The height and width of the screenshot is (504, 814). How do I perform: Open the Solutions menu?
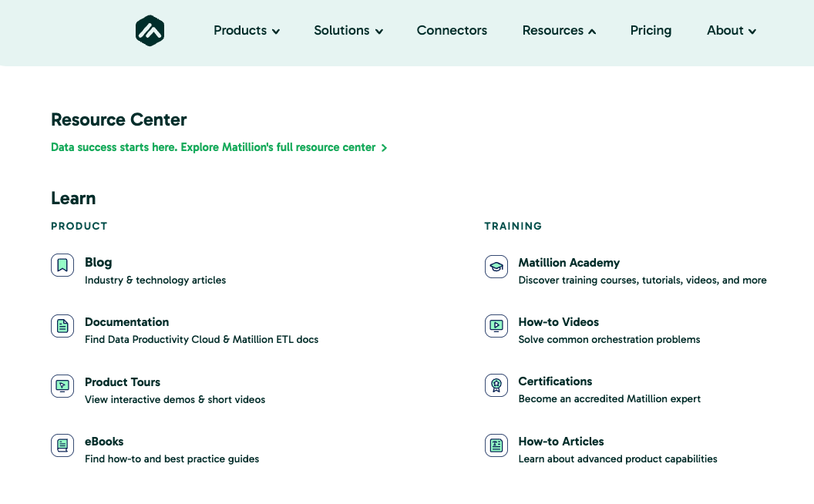click(x=341, y=31)
